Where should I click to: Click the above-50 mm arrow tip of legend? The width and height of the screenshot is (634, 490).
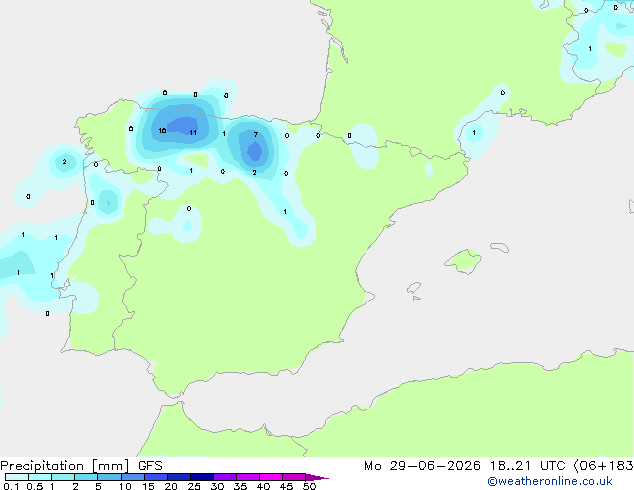pos(317,477)
